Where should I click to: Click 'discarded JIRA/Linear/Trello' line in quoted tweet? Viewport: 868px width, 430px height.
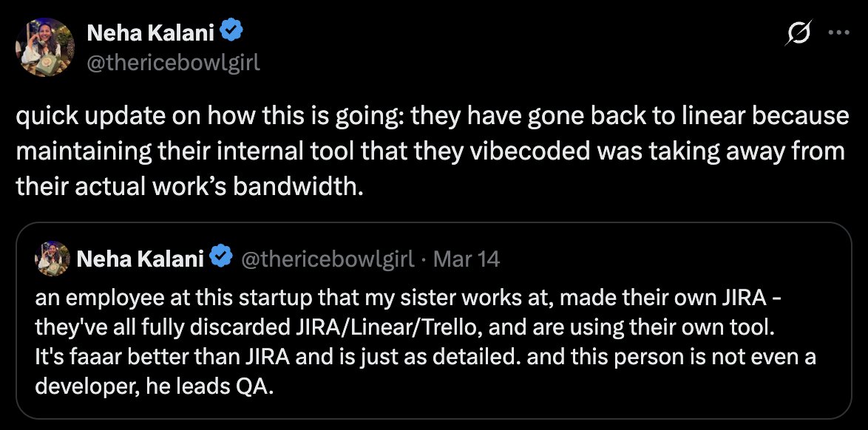pyautogui.click(x=404, y=327)
